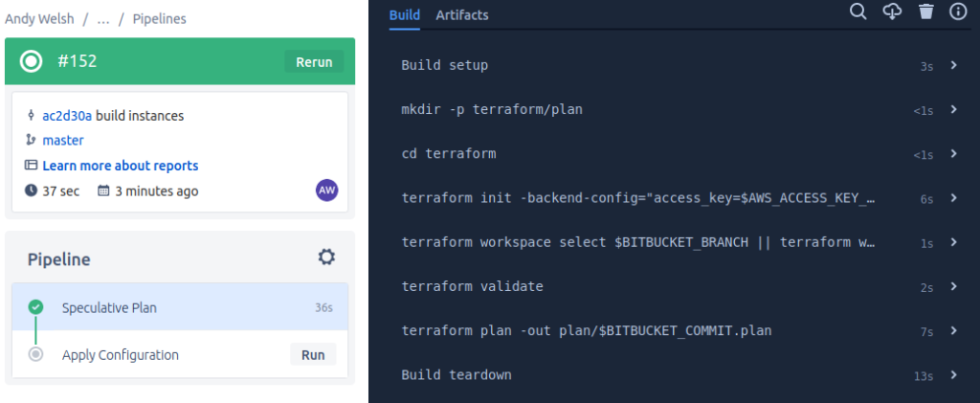
Task: Go to Pipelines breadcrumb
Action: point(160,19)
